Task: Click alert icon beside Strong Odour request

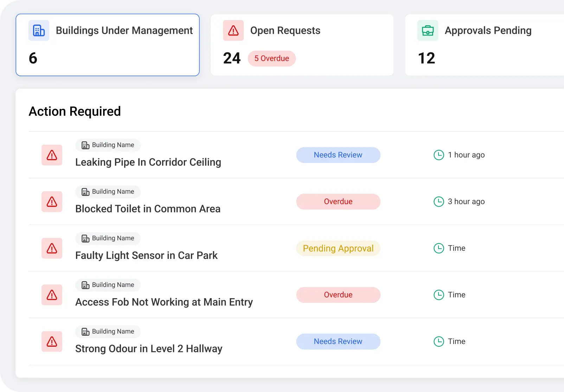Action: (x=52, y=341)
